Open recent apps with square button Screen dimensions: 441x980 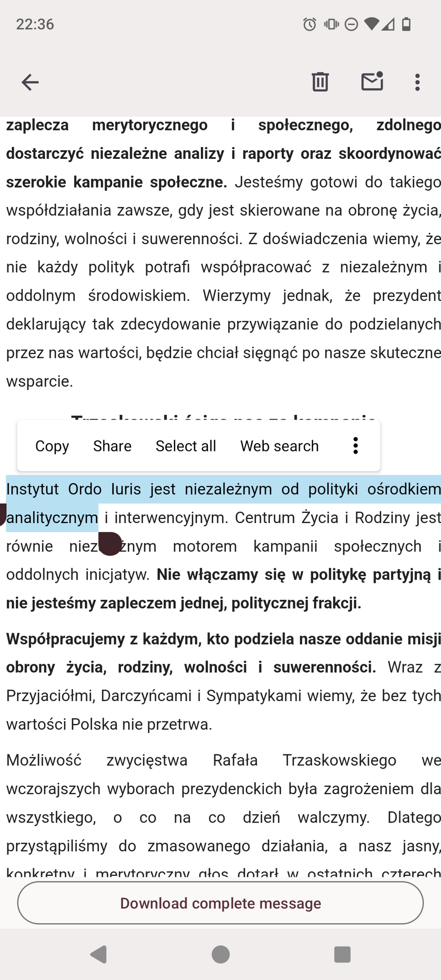[x=342, y=954]
